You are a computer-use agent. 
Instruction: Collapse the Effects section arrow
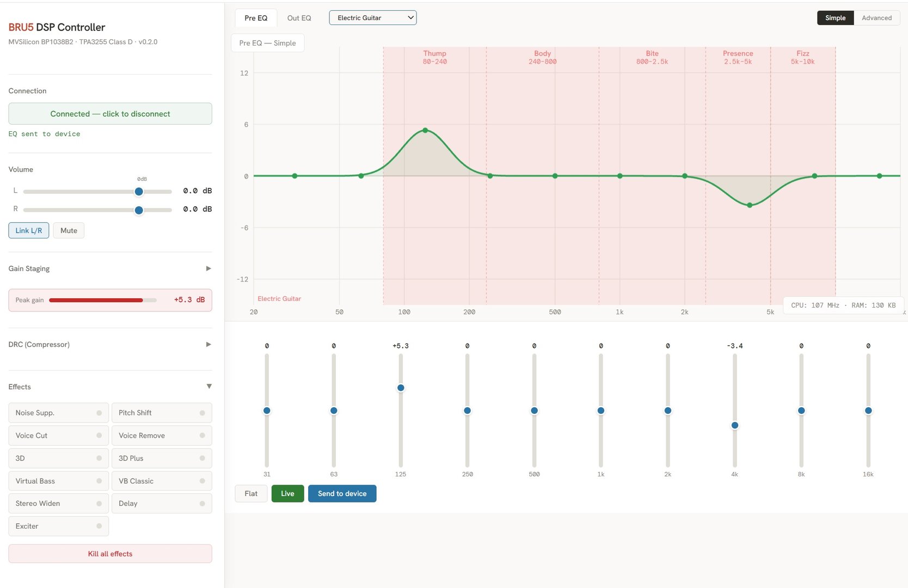[209, 387]
